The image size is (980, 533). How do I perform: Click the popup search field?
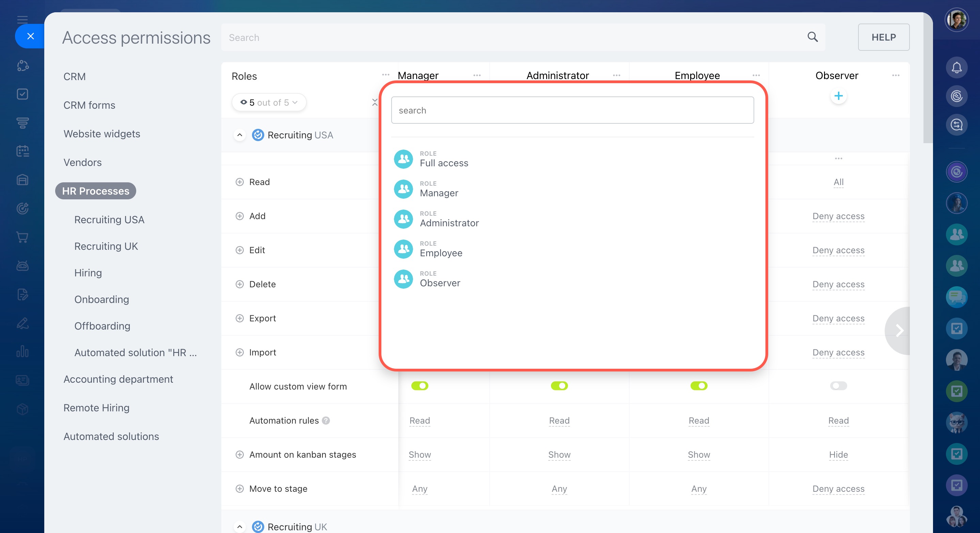tap(572, 110)
